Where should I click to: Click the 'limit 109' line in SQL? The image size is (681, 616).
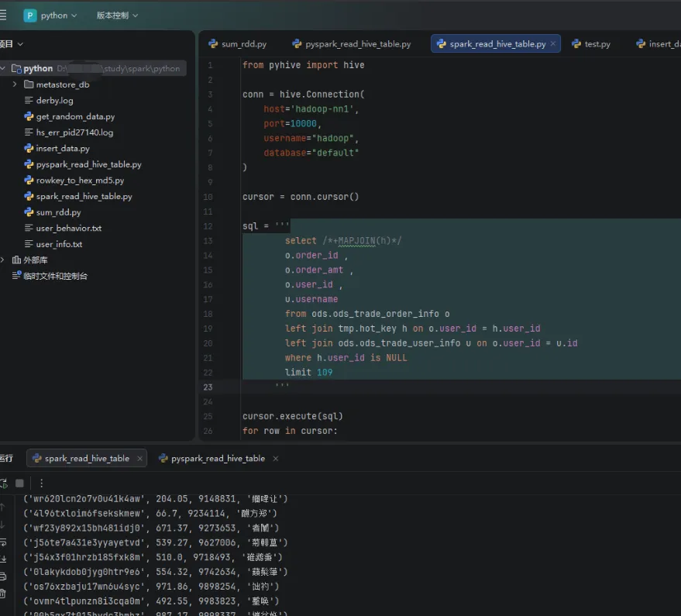pos(309,372)
